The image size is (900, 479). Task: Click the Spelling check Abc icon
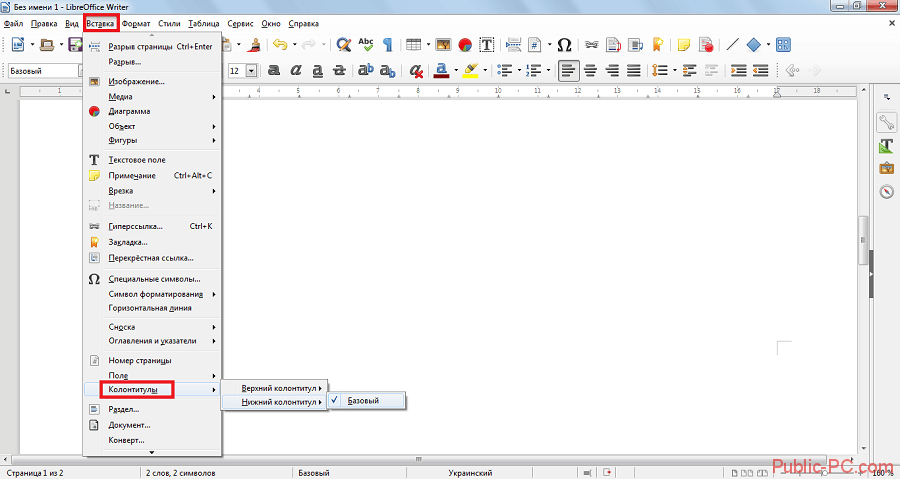(x=366, y=45)
